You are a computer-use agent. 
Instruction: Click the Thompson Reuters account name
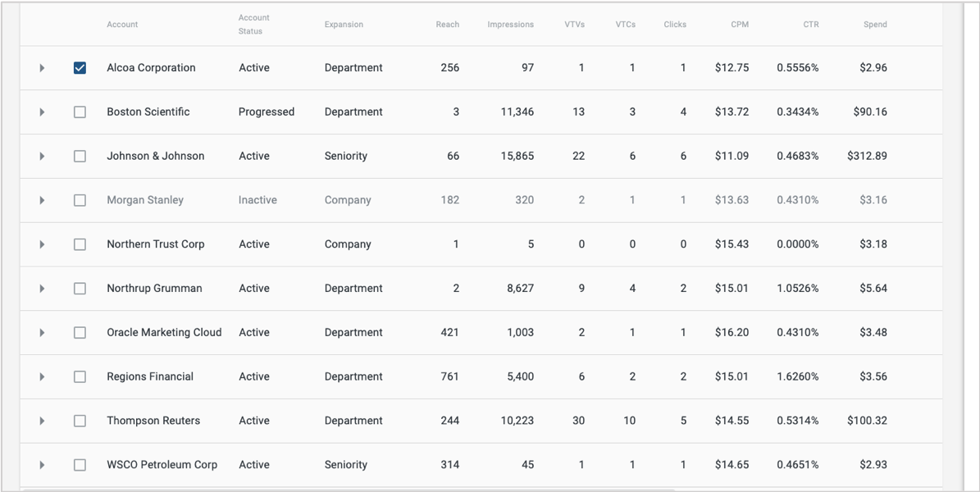tap(153, 421)
